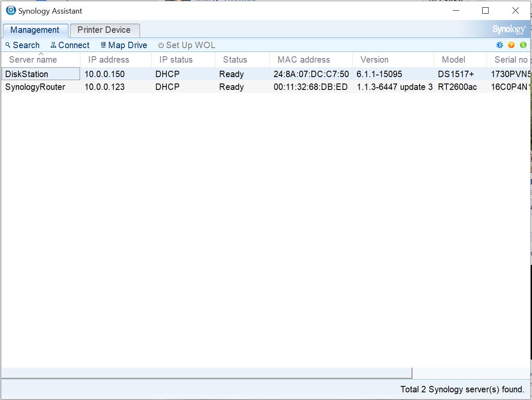Viewport: 532px width, 400px height.
Task: Sort by the Model column header
Action: (460, 60)
